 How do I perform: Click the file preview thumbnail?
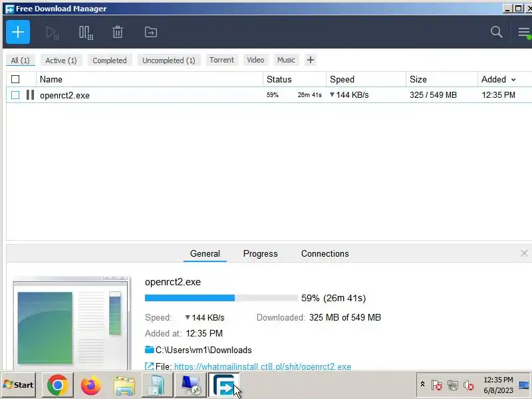tap(71, 323)
